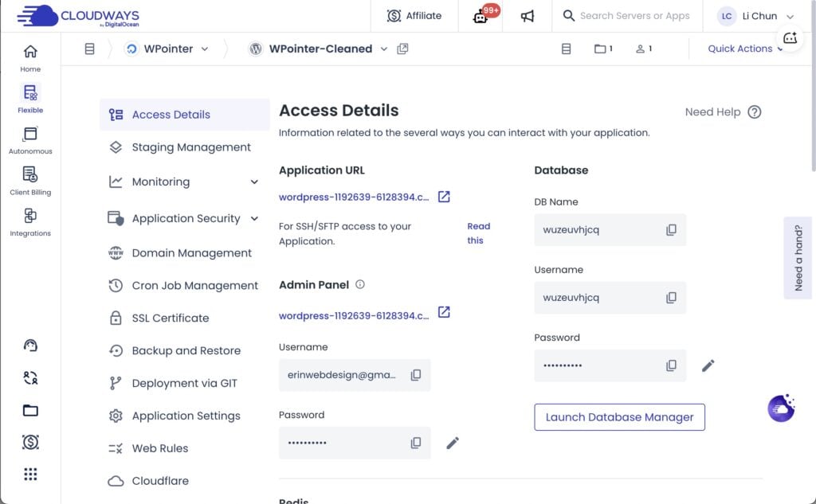Click the Need Help question mark icon

754,112
